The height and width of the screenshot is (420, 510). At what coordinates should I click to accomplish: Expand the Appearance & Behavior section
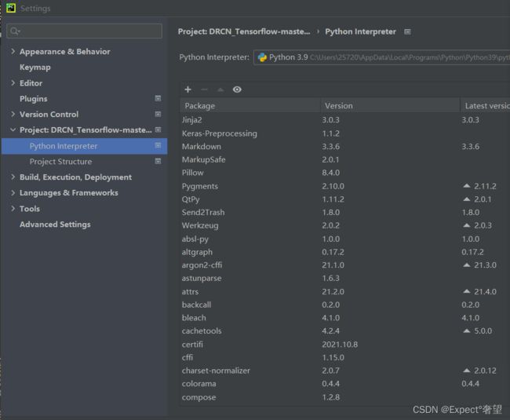pyautogui.click(x=13, y=51)
